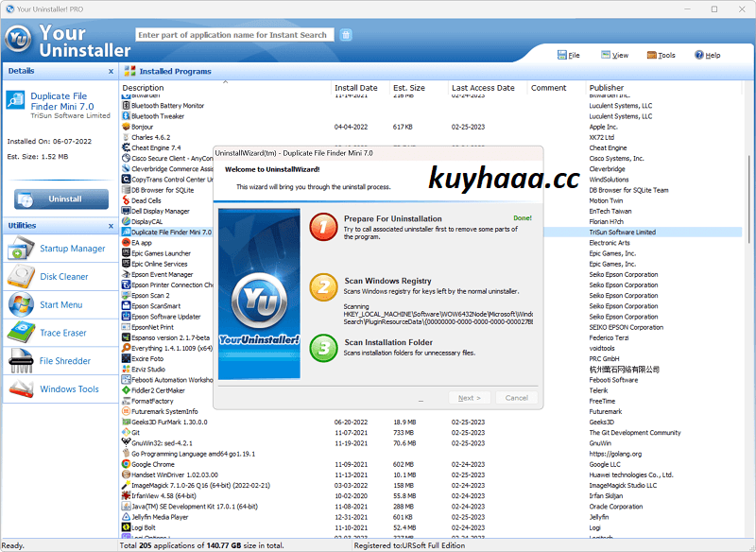The image size is (756, 552).
Task: Click the Duplicate File Finder icon in Details
Action: tap(15, 100)
